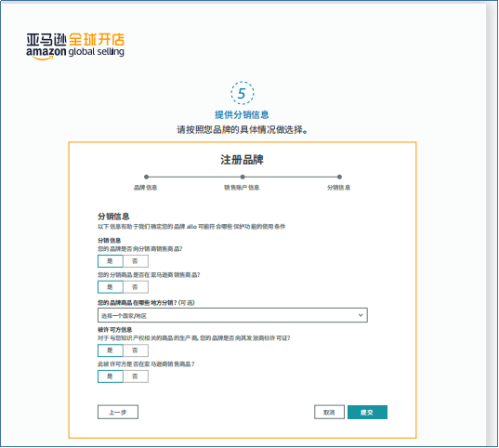Open the 选择一个国家/地区 dropdown
Screen dimensions: 499x448
[232, 315]
